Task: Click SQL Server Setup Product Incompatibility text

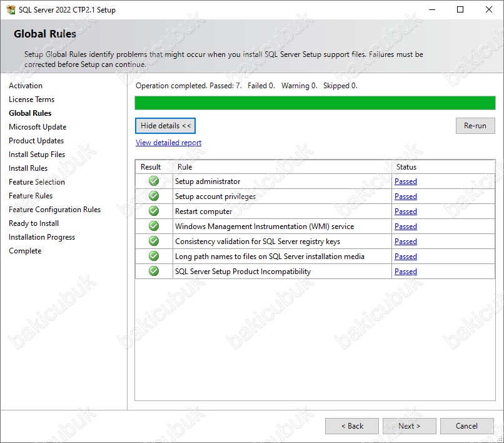Action: 243,272
